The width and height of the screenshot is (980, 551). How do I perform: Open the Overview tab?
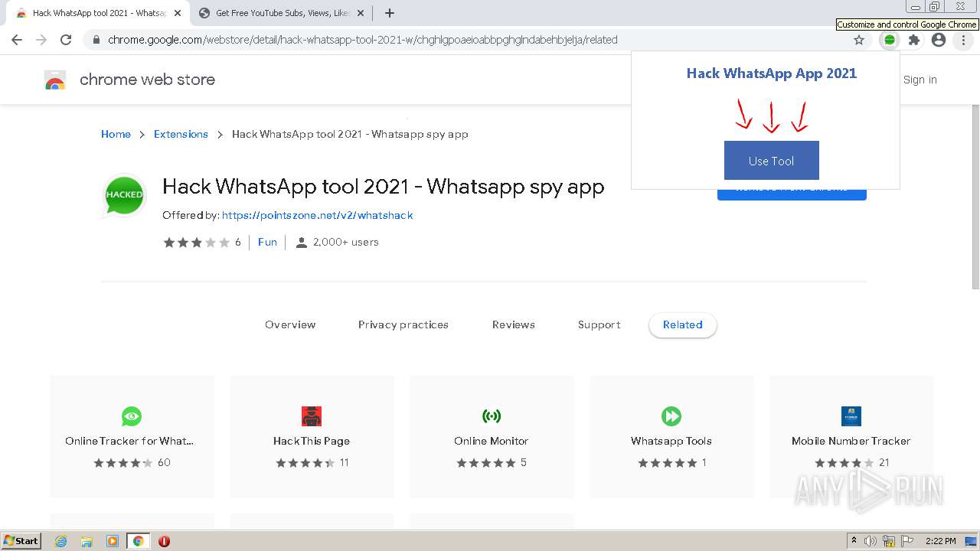(x=290, y=324)
